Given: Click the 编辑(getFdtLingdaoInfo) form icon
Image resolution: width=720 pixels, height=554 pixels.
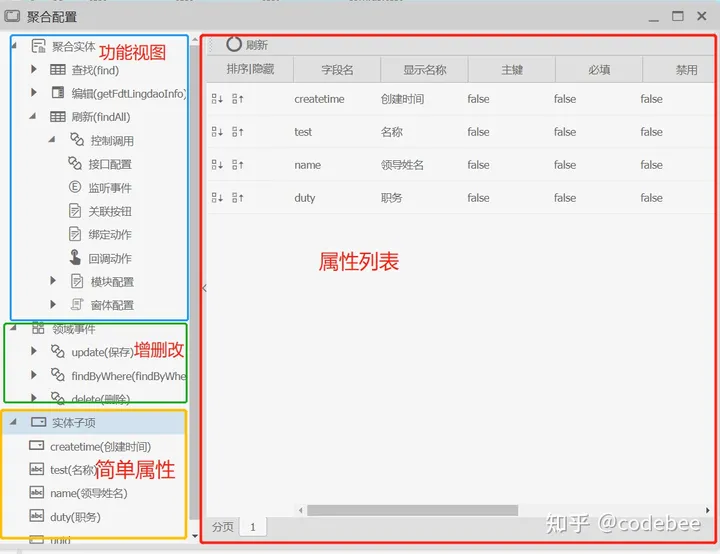Looking at the screenshot, I should click(x=58, y=93).
